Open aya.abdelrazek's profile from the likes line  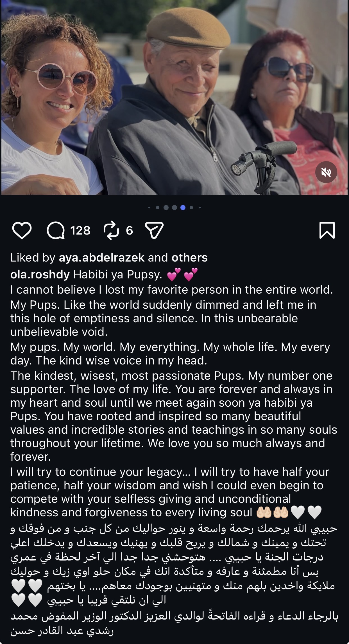[101, 258]
